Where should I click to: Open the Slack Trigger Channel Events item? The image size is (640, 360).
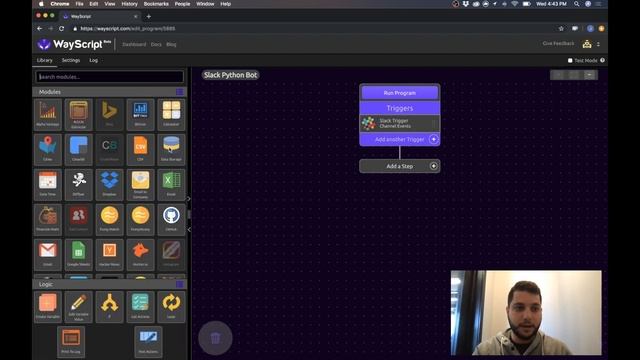click(400, 123)
